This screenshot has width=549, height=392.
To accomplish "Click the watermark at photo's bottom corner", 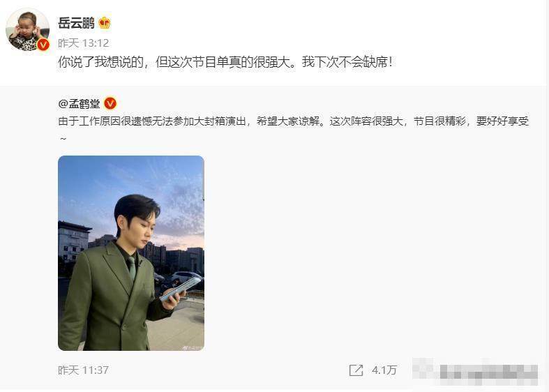I will 191,347.
